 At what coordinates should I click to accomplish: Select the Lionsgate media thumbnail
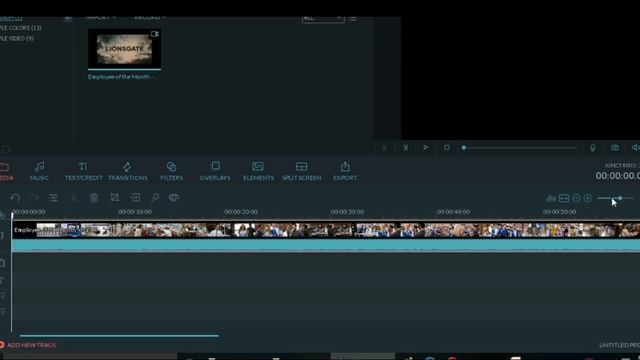[124, 49]
